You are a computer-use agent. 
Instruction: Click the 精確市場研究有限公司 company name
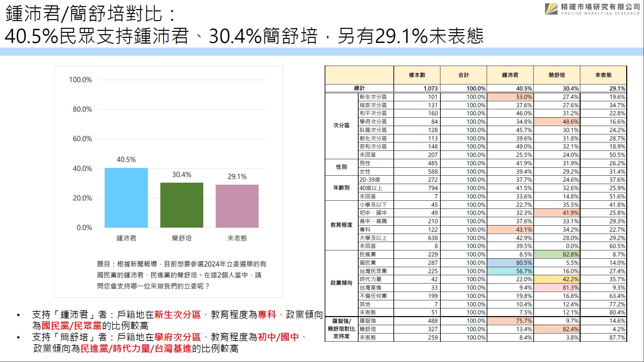601,6
